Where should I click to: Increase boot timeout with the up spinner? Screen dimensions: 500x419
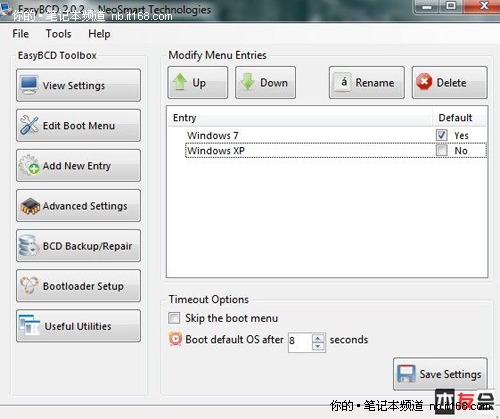318,338
